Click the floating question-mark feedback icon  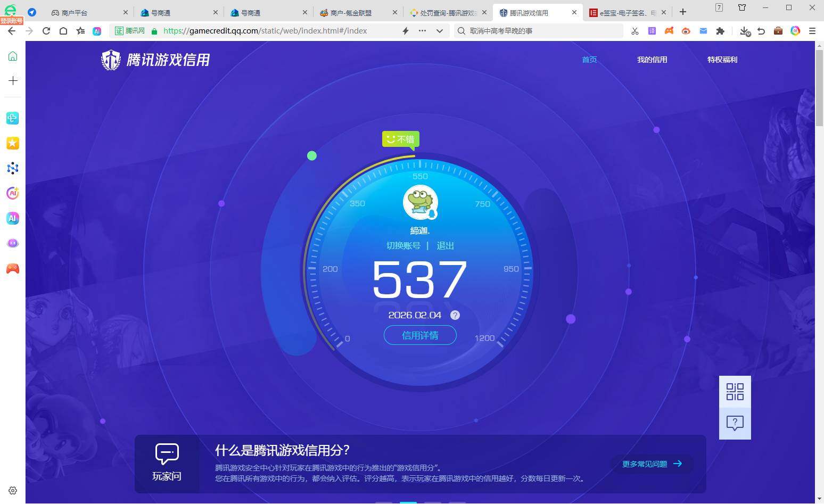coord(735,423)
